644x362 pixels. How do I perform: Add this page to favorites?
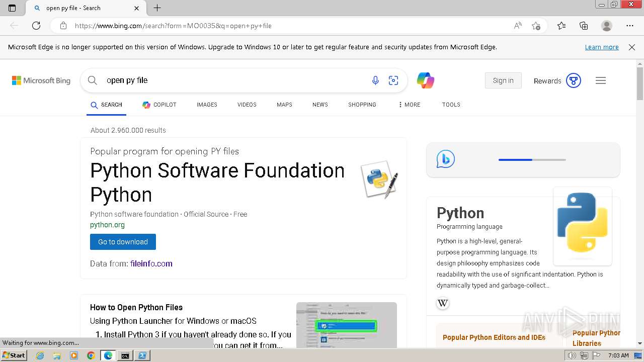tap(536, 26)
